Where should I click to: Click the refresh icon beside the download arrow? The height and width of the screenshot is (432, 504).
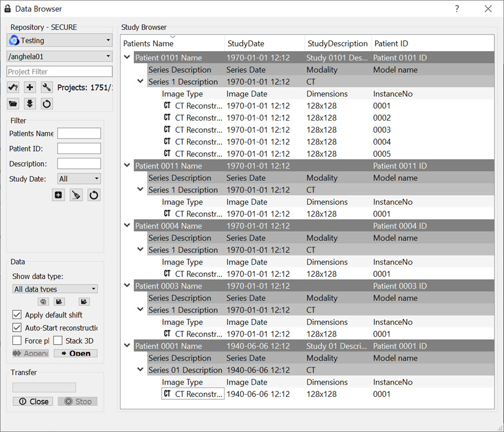[x=47, y=104]
